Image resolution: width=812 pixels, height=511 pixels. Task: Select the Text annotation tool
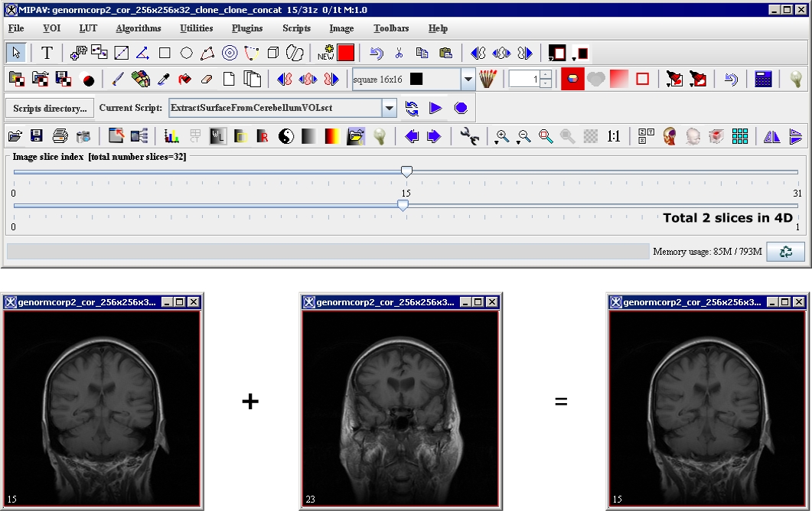pyautogui.click(x=47, y=53)
